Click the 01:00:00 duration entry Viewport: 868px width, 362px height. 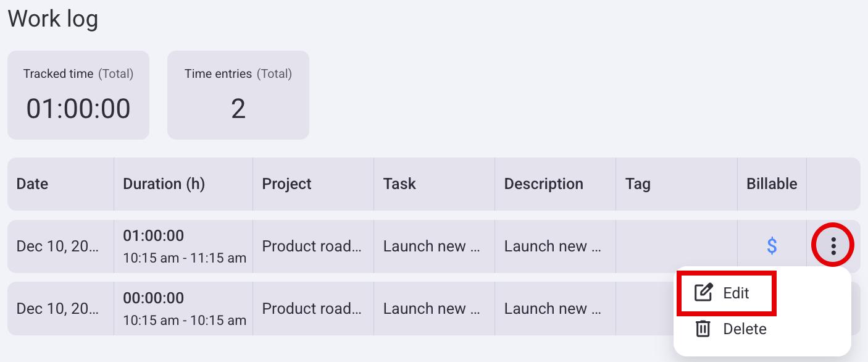154,236
